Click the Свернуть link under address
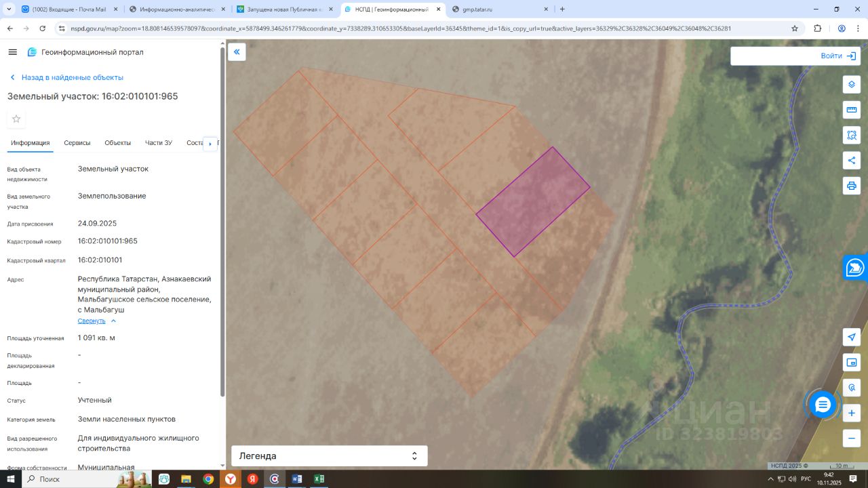The width and height of the screenshot is (868, 488). [92, 321]
